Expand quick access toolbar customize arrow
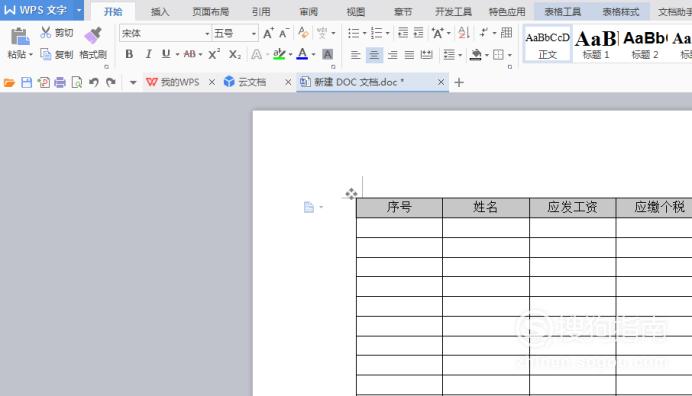Image resolution: width=692 pixels, height=396 pixels. [133, 82]
